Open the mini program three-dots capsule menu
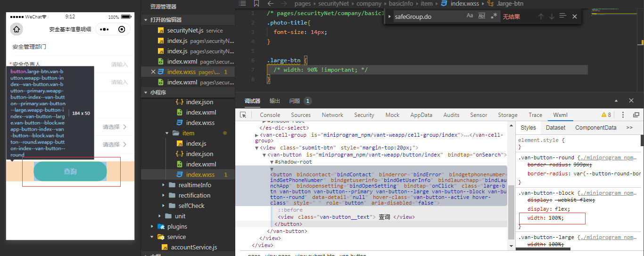 [x=105, y=29]
